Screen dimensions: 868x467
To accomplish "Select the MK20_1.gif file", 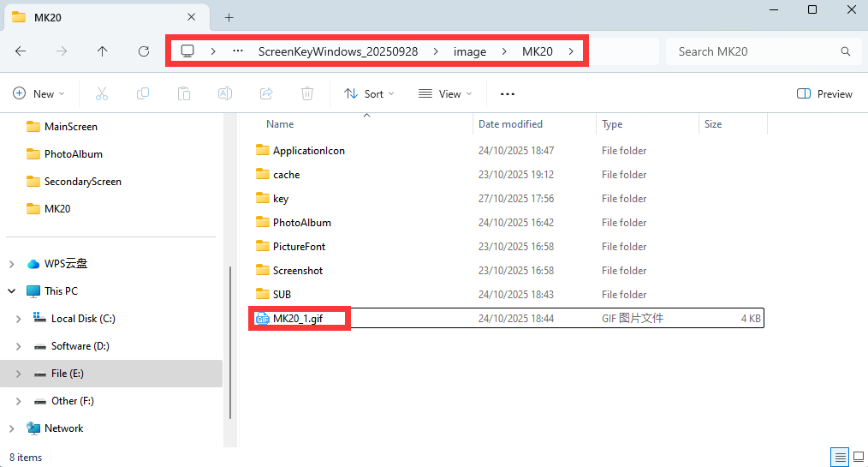I will pyautogui.click(x=298, y=319).
